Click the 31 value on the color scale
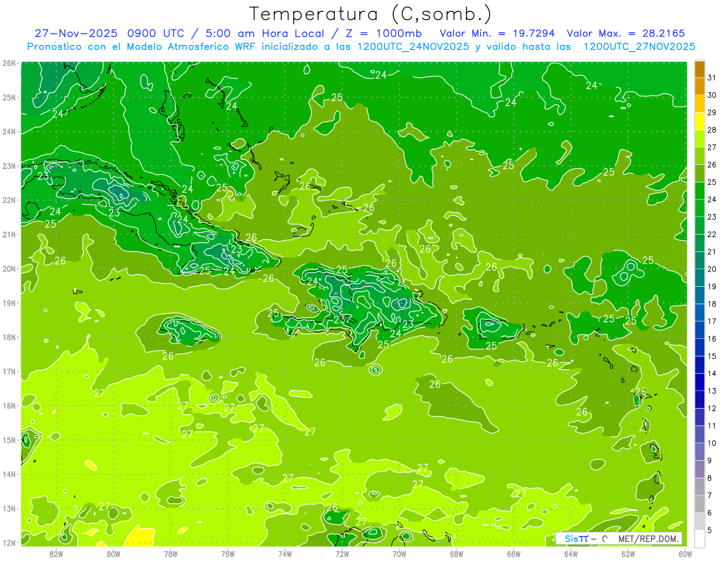The image size is (728, 562). [712, 78]
